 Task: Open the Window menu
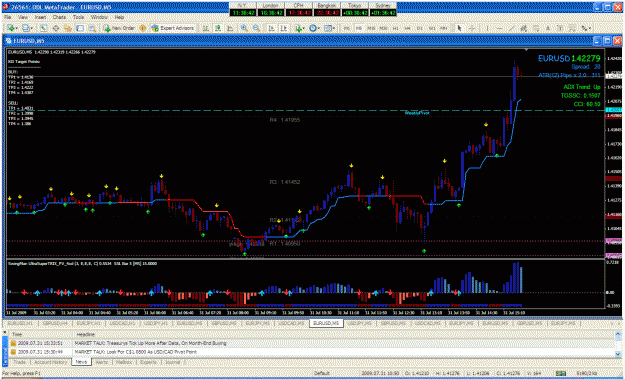[x=99, y=17]
